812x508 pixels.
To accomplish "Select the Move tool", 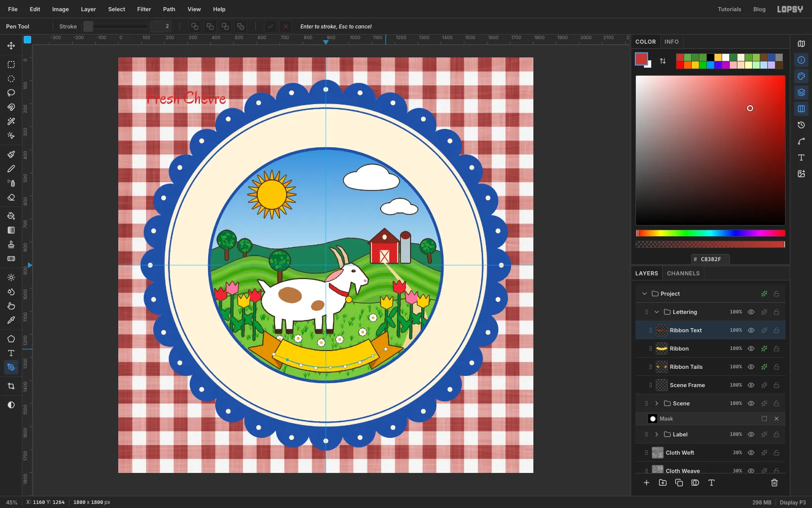I will tap(11, 46).
